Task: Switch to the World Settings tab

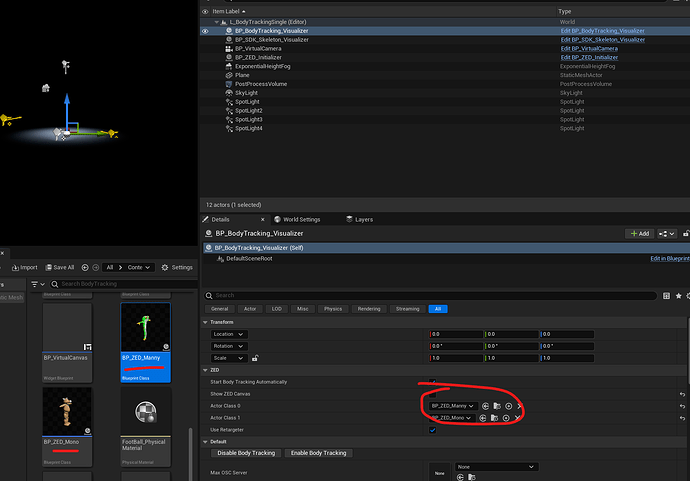Action: (298, 219)
